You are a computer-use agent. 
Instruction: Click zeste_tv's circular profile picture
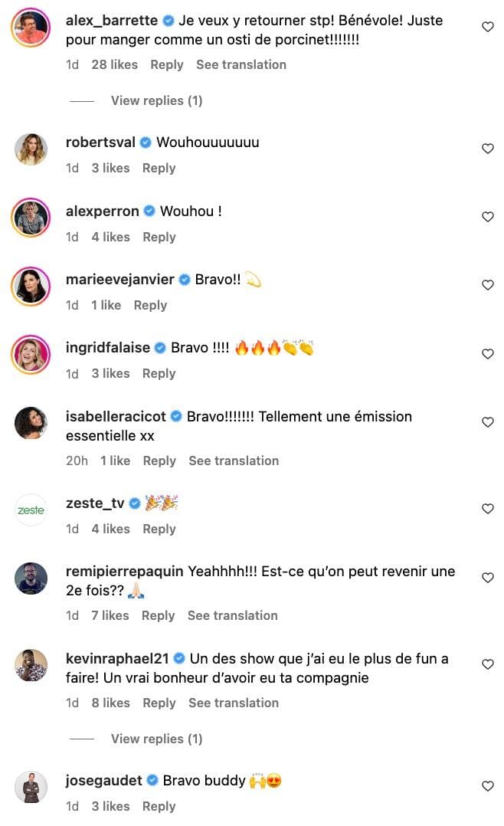pos(31,509)
